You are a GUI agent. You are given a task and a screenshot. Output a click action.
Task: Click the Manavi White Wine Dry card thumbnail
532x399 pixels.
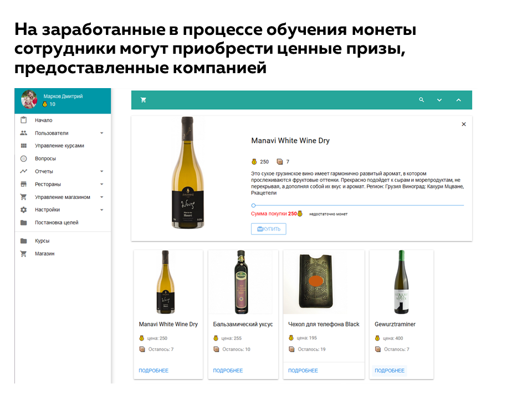point(166,282)
